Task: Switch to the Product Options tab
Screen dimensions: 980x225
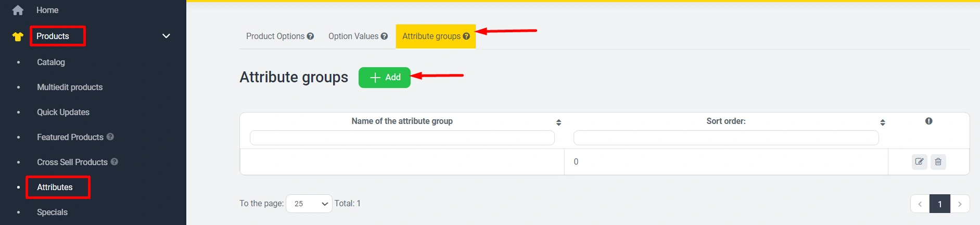Action: 275,36
